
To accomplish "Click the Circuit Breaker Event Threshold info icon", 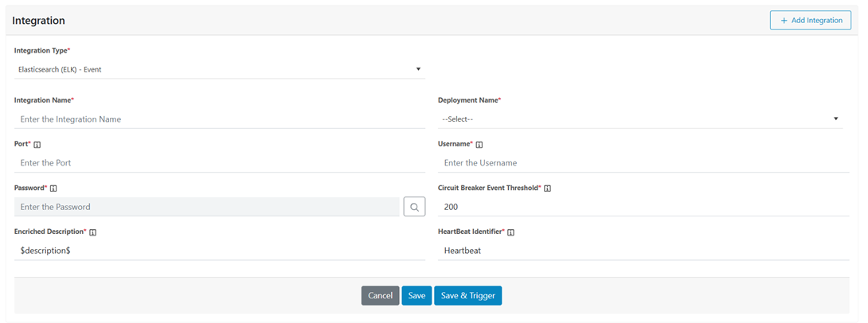I will (548, 189).
